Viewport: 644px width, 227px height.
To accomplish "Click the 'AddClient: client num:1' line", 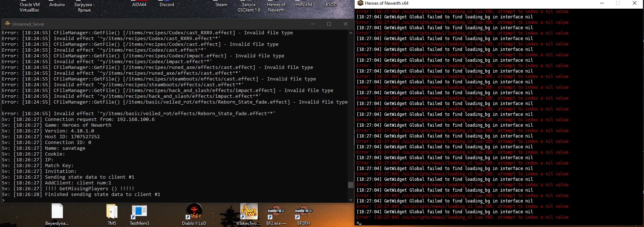I will pyautogui.click(x=57, y=183).
